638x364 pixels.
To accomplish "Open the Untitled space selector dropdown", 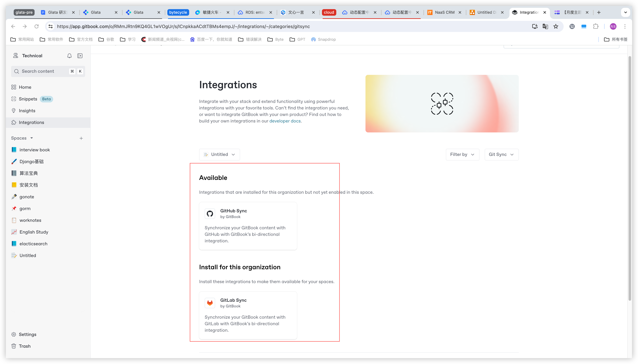I will pos(219,154).
